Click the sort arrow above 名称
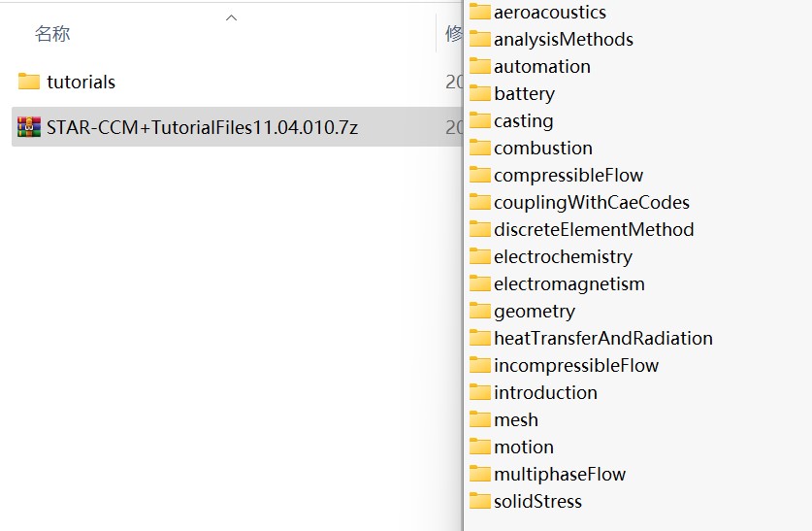 pyautogui.click(x=231, y=17)
